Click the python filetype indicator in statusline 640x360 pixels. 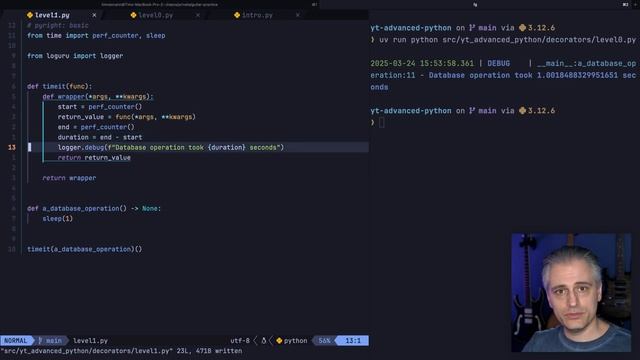point(292,340)
